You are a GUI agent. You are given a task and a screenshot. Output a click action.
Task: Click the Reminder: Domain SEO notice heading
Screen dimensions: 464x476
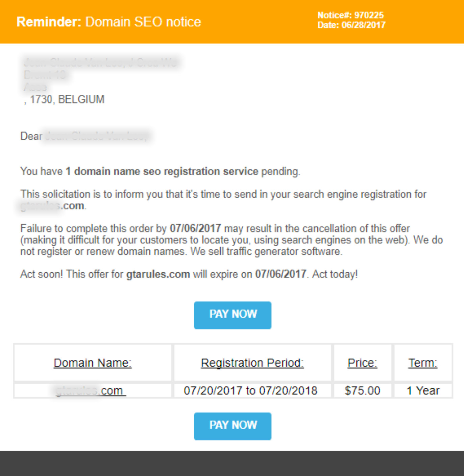[x=109, y=22]
